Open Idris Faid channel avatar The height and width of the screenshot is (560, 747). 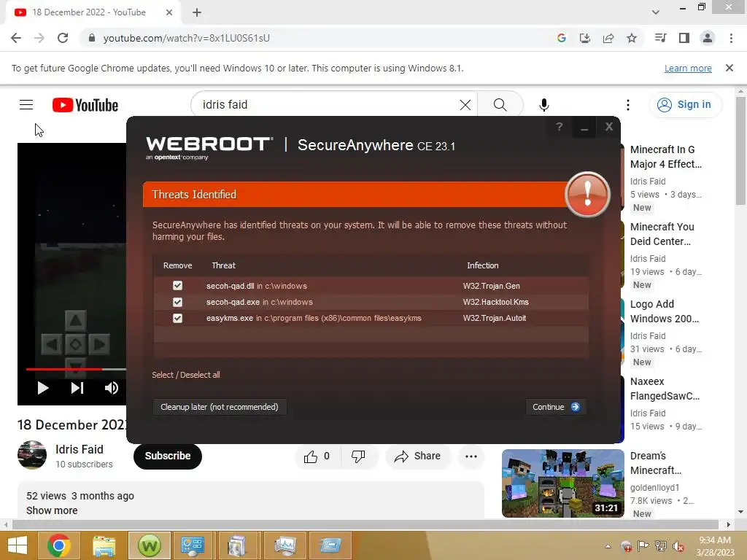click(x=32, y=455)
